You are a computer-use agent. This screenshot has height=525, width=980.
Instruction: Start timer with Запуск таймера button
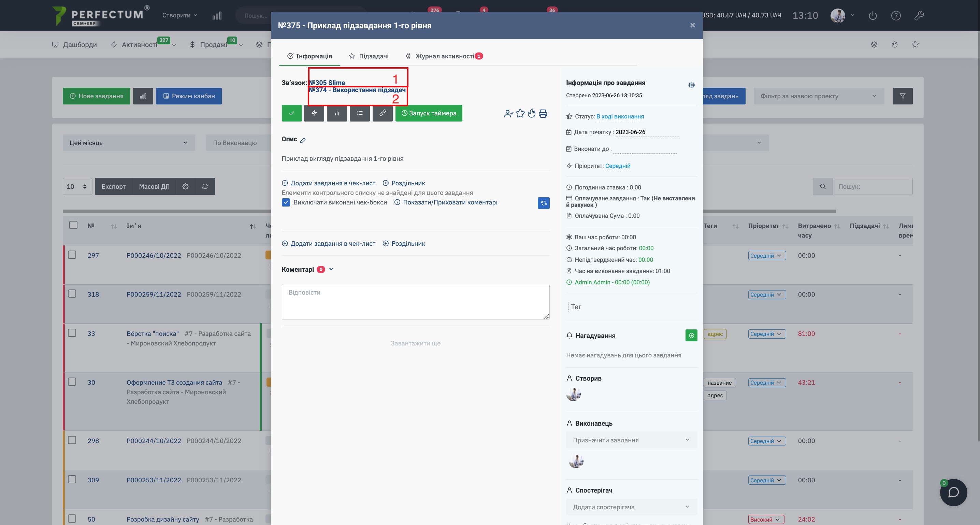click(429, 113)
